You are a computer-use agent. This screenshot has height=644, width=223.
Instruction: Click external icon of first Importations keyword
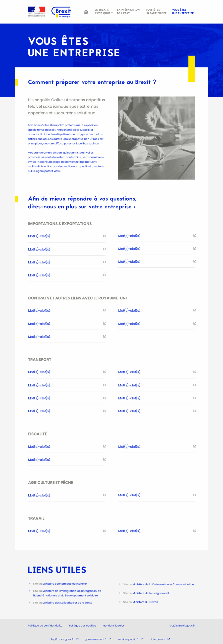click(104, 236)
